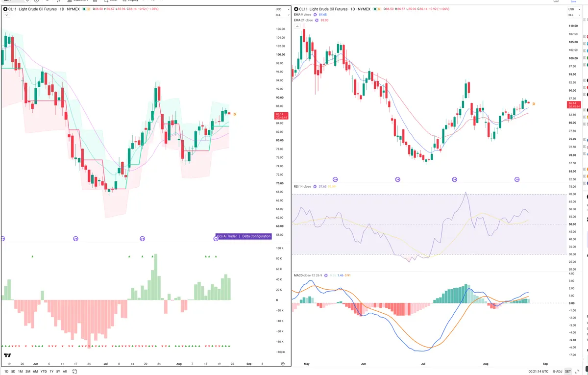Select 1M date range
The width and height of the screenshot is (588, 375).
coord(20,372)
